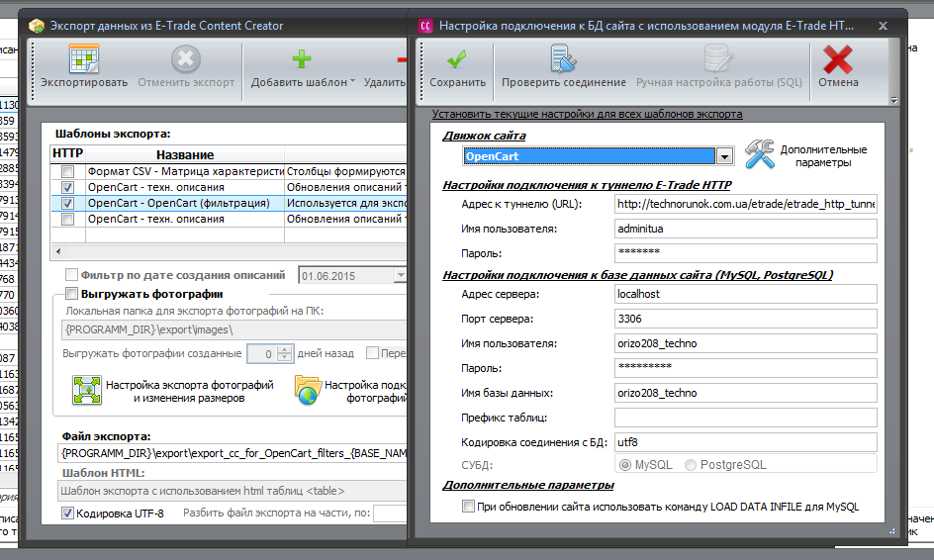The height and width of the screenshot is (560, 934).
Task: Select row OpenCart - OpenCart (фильтрация)
Action: click(x=229, y=203)
